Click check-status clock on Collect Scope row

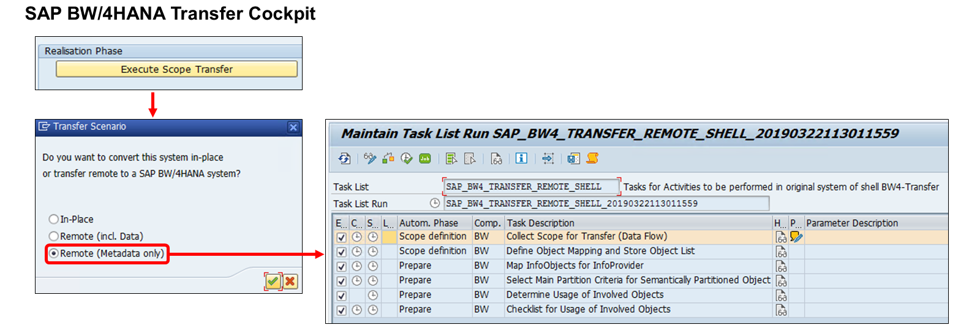tap(356, 237)
